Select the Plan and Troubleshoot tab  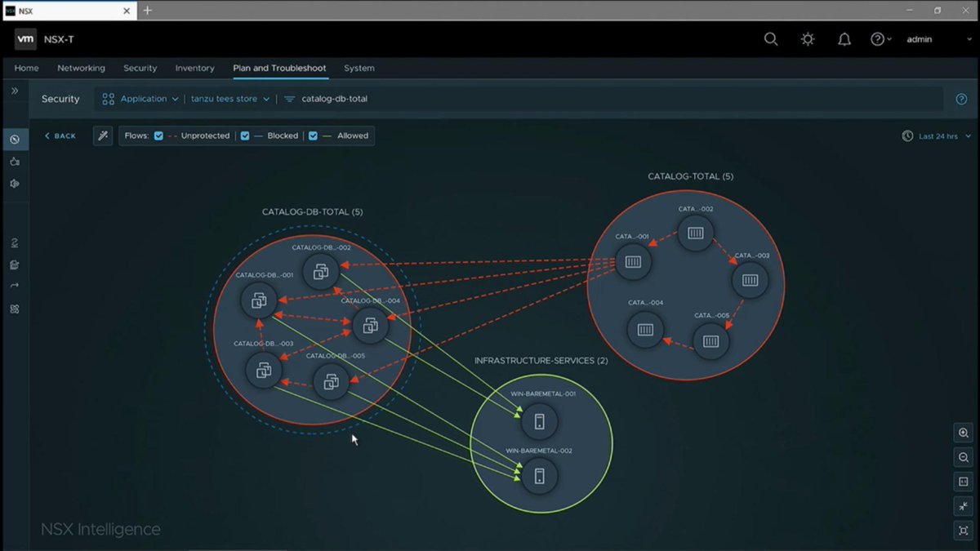[279, 69]
